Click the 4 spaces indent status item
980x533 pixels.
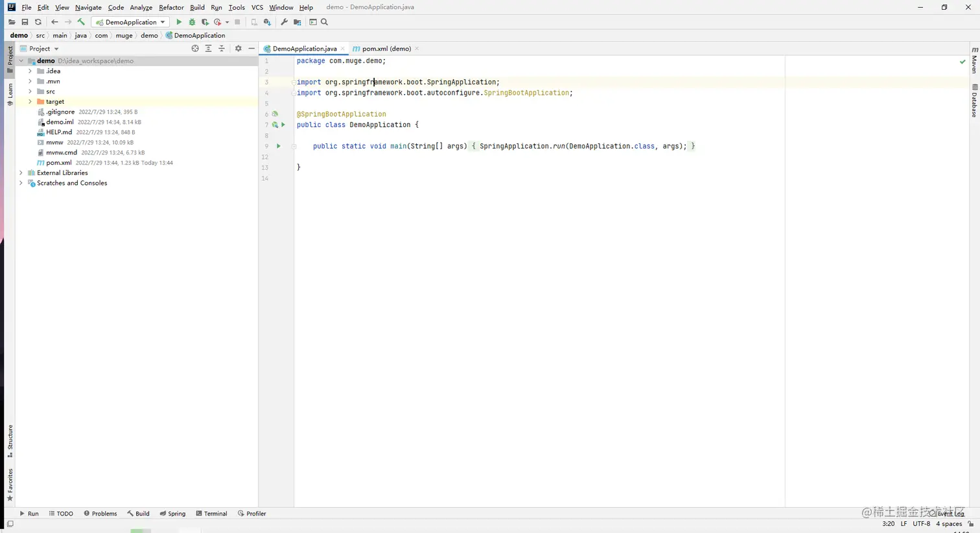pos(949,524)
